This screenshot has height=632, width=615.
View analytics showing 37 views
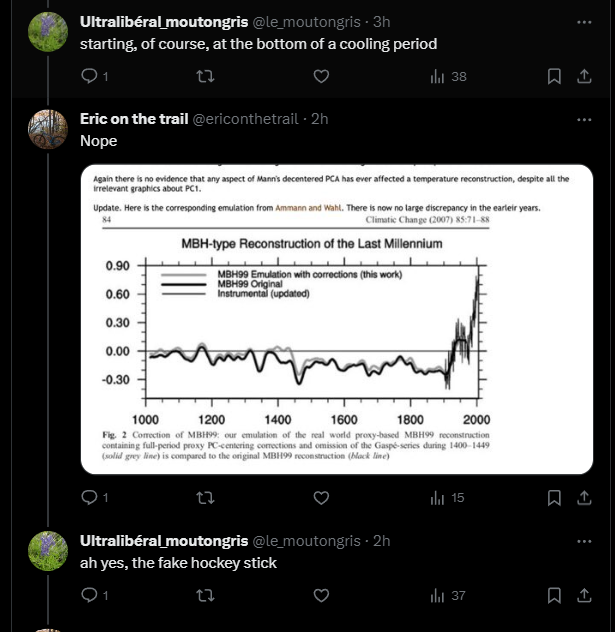point(448,595)
